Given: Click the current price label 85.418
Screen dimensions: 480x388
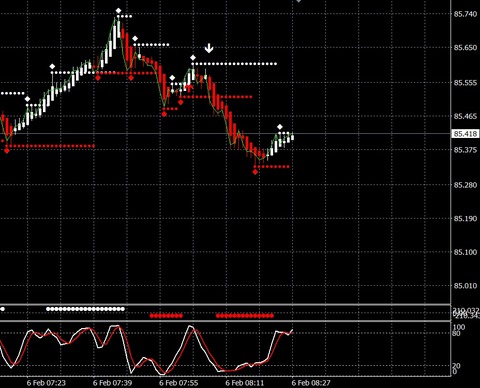Looking at the screenshot, I should [x=465, y=134].
